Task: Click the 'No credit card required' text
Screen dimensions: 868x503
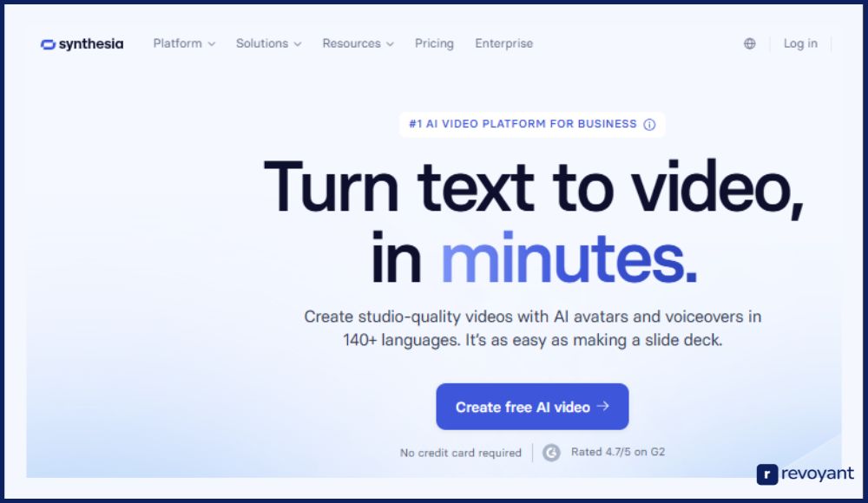Action: coord(461,453)
